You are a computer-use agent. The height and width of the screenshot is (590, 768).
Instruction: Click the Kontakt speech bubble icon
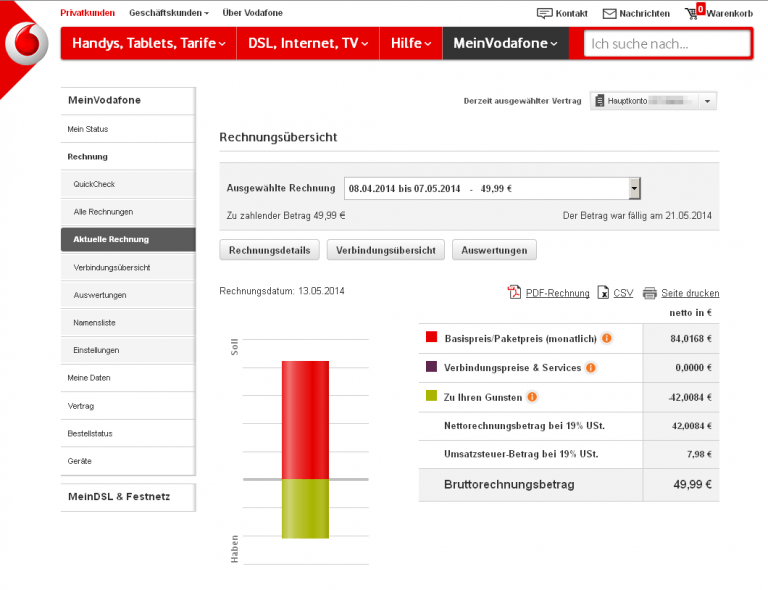pyautogui.click(x=544, y=13)
